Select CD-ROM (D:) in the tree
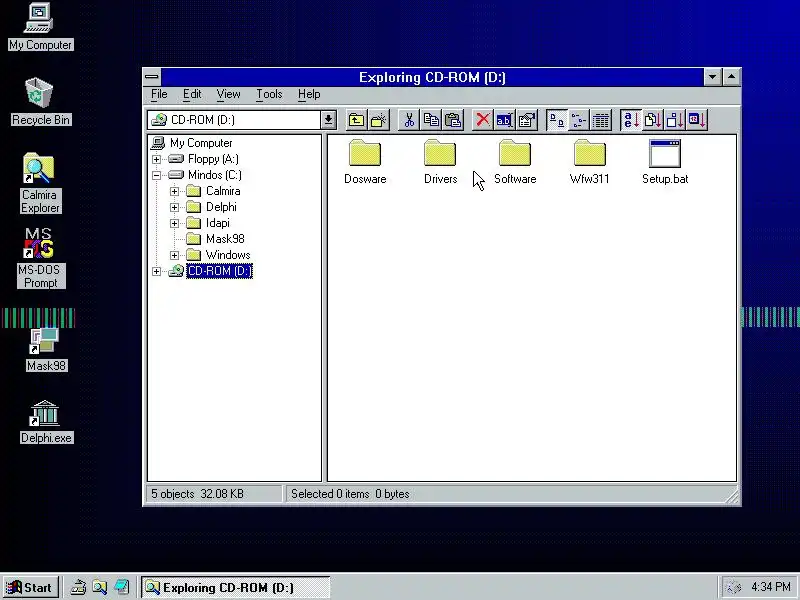 pos(219,271)
